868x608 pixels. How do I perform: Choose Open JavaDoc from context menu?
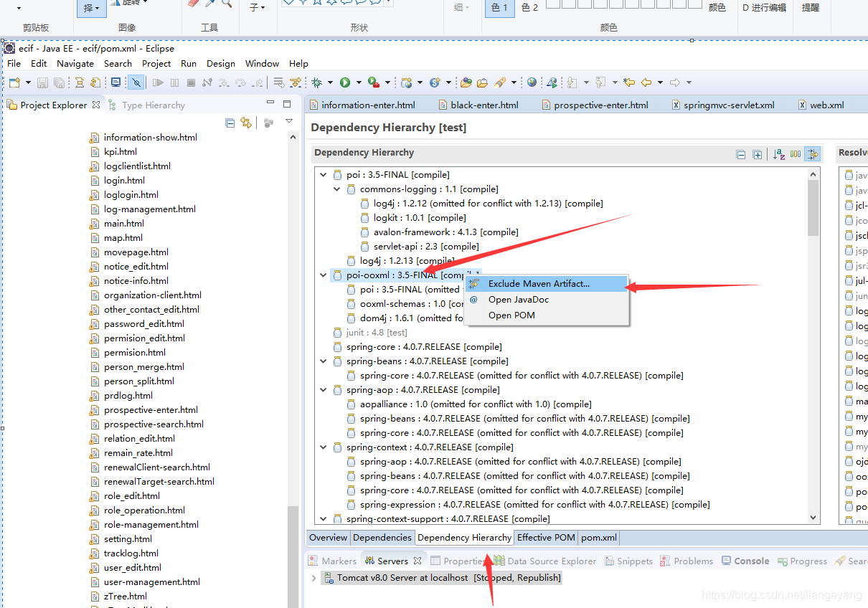click(x=546, y=300)
